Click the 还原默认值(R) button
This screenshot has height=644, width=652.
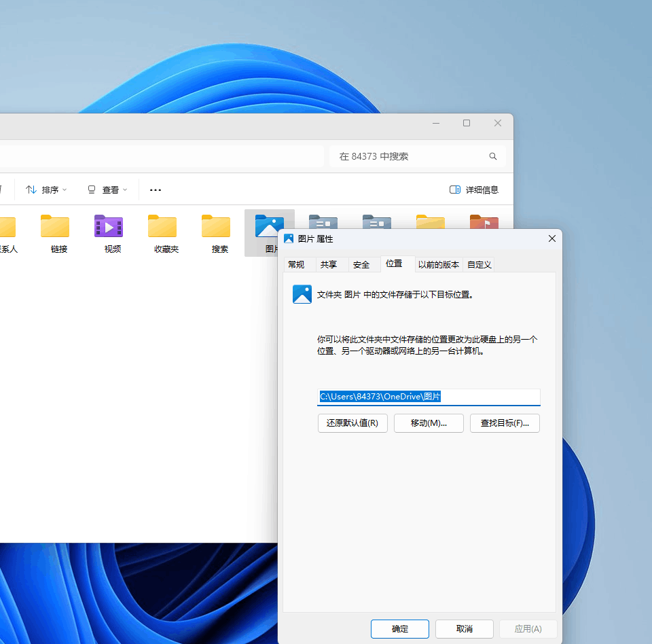coord(352,423)
